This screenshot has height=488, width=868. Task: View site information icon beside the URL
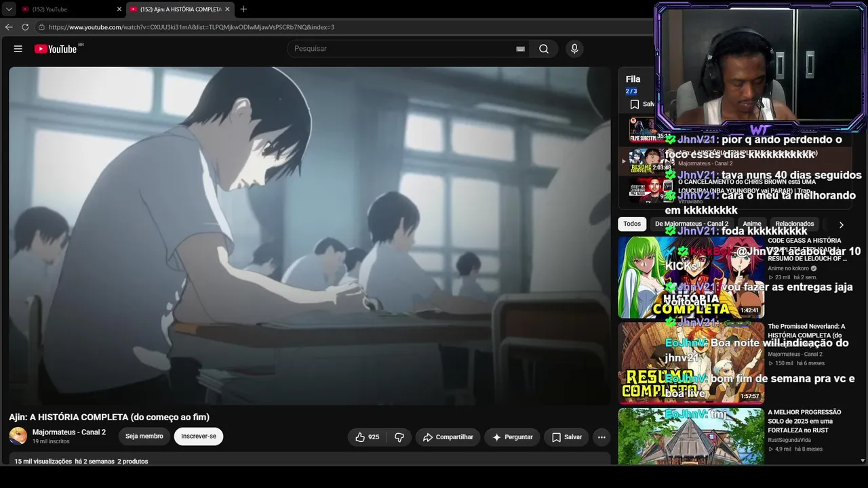point(41,27)
